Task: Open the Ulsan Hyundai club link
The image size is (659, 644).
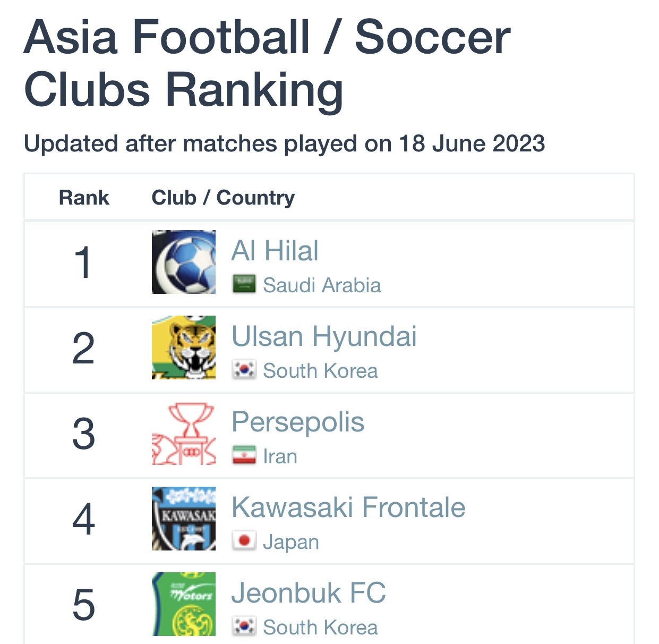Action: [x=324, y=337]
